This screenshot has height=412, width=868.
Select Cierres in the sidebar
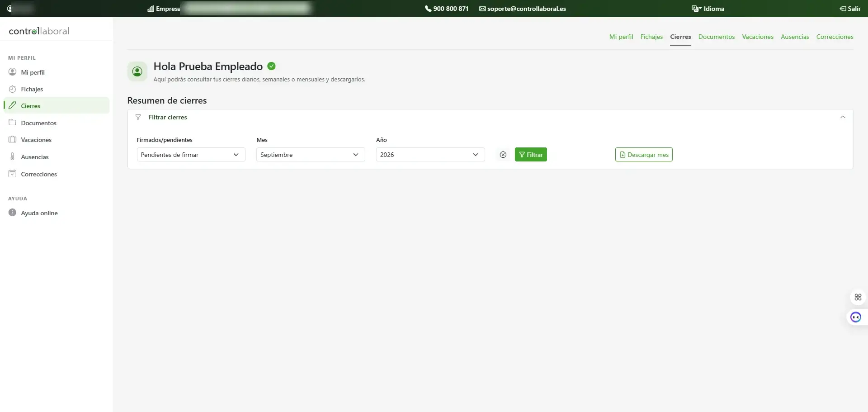click(56, 105)
